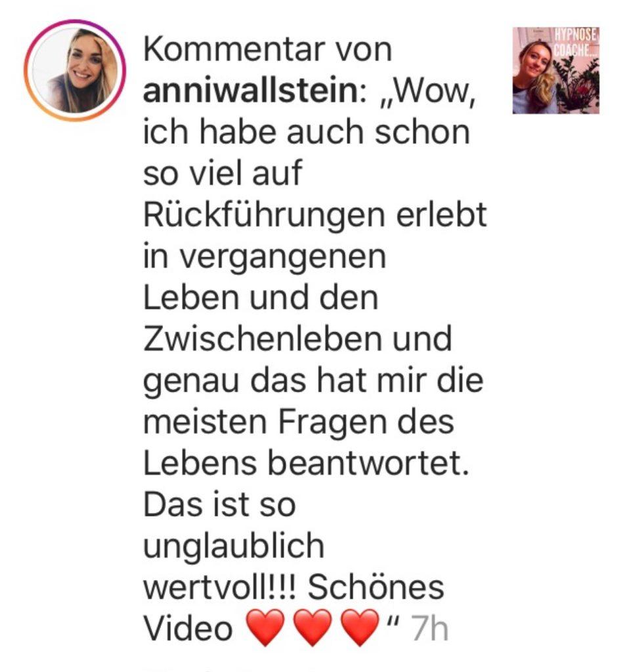
Task: Click the word 'unglaublich' in comment
Action: click(x=234, y=547)
